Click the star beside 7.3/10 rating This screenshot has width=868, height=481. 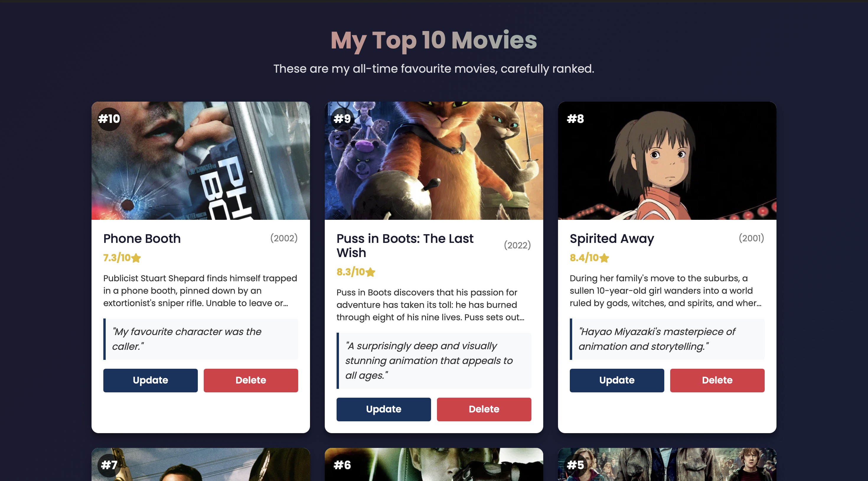click(x=136, y=258)
